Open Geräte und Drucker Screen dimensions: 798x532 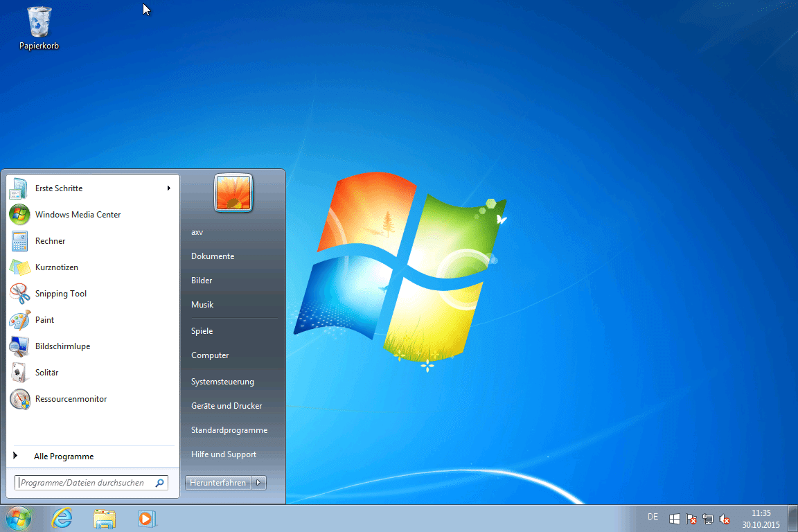tap(227, 405)
